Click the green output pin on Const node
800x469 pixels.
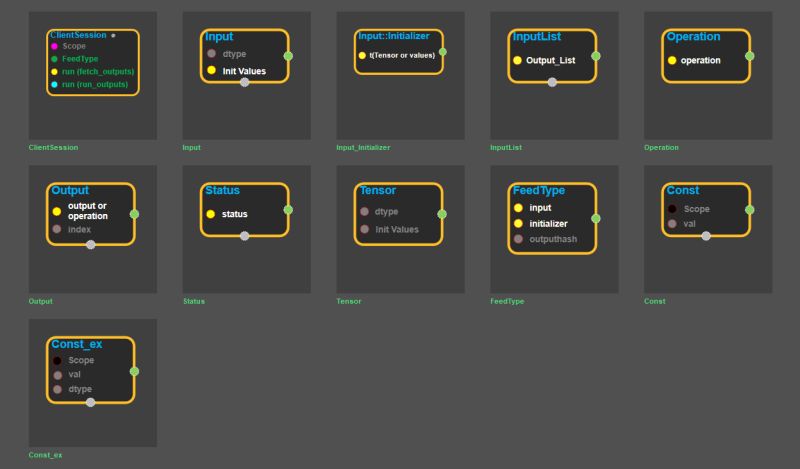click(x=749, y=210)
